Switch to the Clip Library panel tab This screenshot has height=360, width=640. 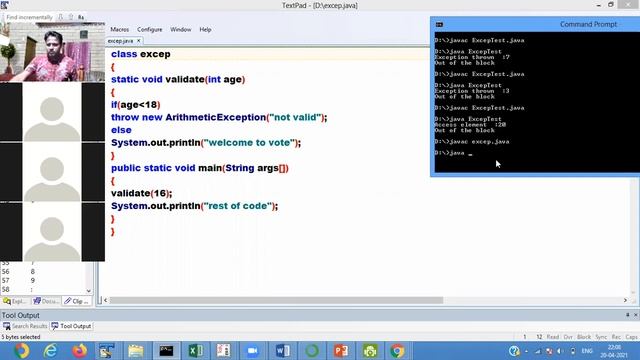(77, 301)
